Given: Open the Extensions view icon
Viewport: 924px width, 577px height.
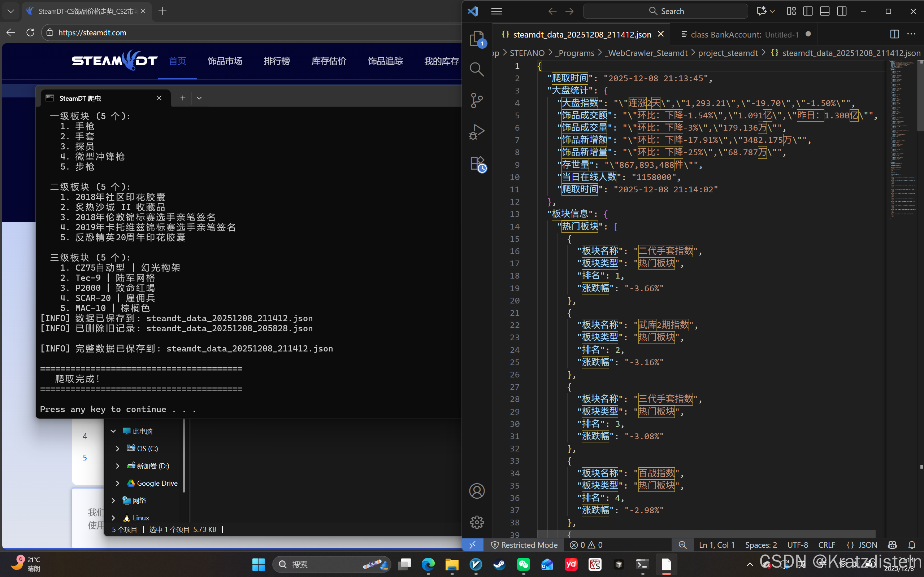Looking at the screenshot, I should [x=477, y=164].
